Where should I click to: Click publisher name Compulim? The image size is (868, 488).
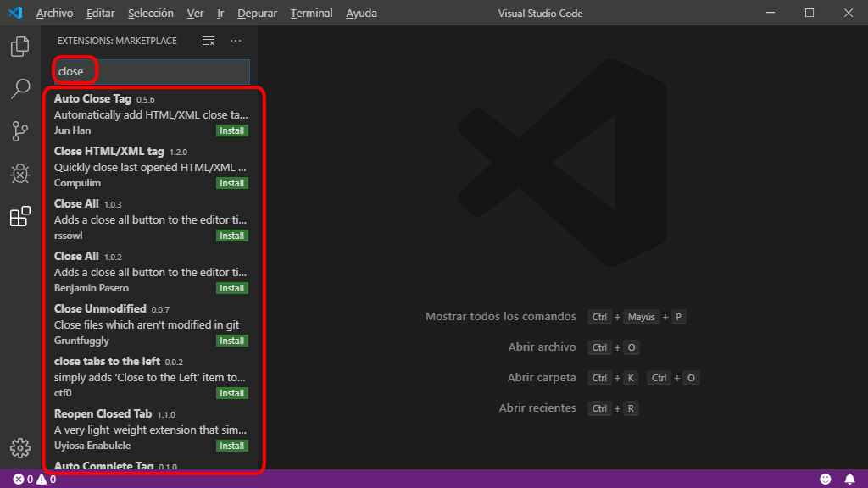click(x=77, y=183)
